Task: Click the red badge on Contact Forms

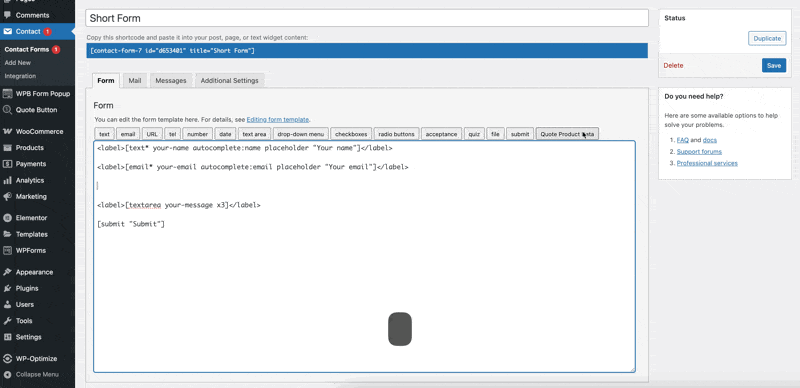Action: (56, 50)
